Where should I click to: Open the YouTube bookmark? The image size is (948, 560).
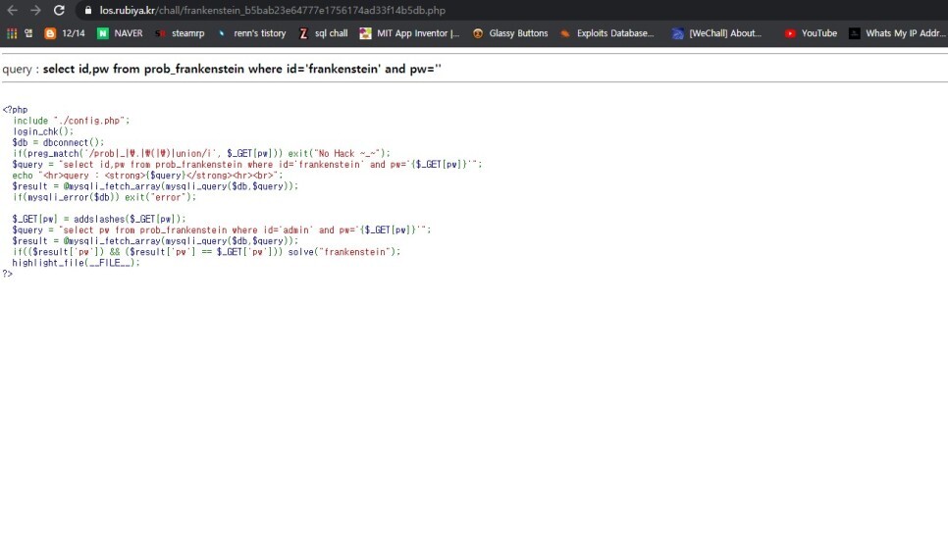[811, 33]
